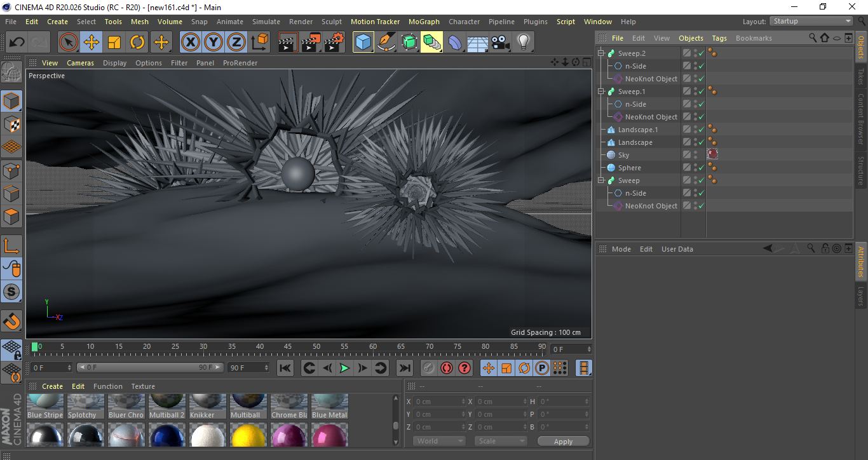Add a Cube primitive object

(x=363, y=43)
